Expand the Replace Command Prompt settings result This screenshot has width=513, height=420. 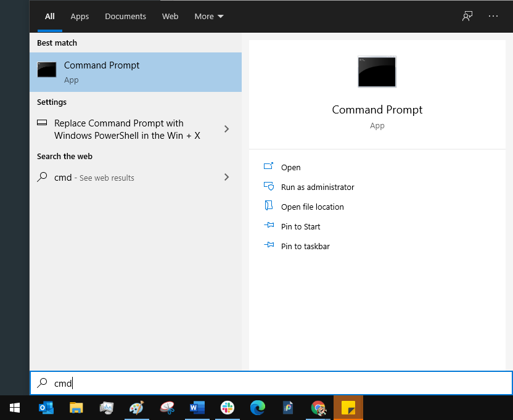tap(226, 129)
